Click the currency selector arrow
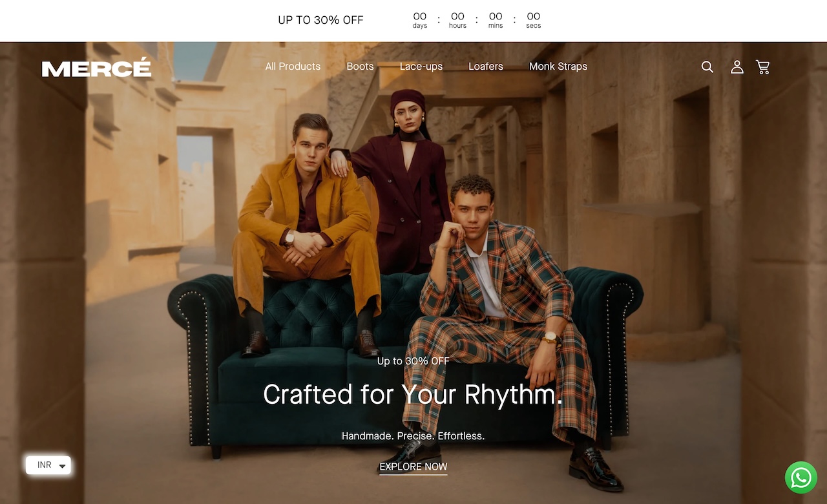 click(x=62, y=466)
